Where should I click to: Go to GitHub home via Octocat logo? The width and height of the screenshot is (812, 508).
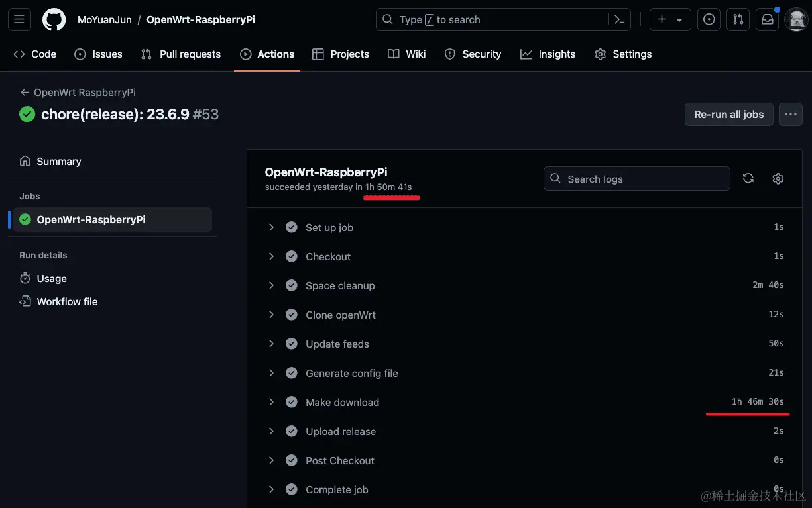54,20
